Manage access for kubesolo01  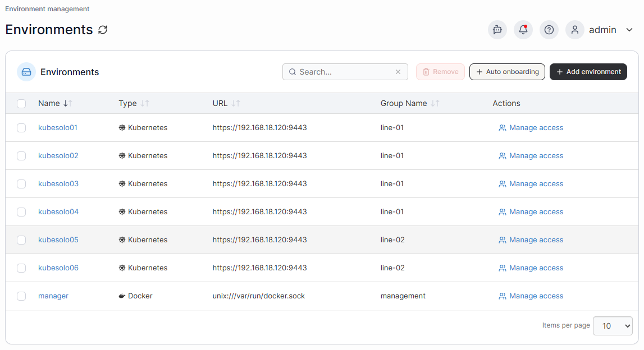pos(531,128)
